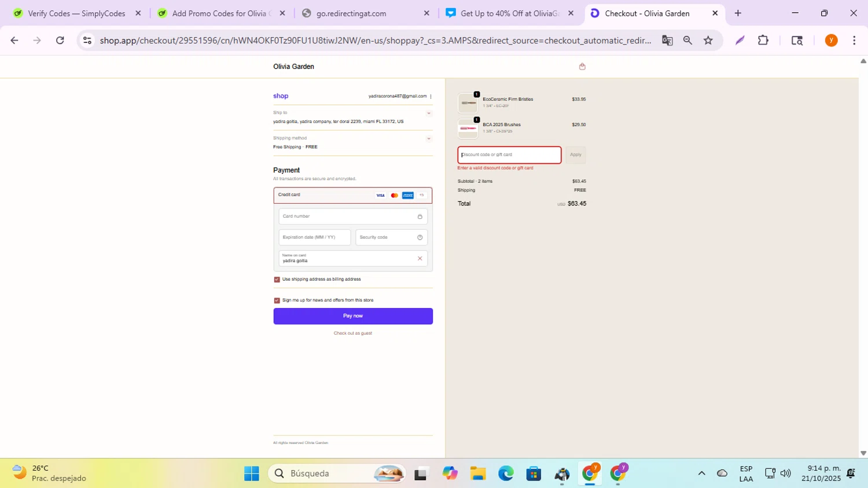Go back to previous page
The height and width of the screenshot is (488, 868).
tap(14, 41)
